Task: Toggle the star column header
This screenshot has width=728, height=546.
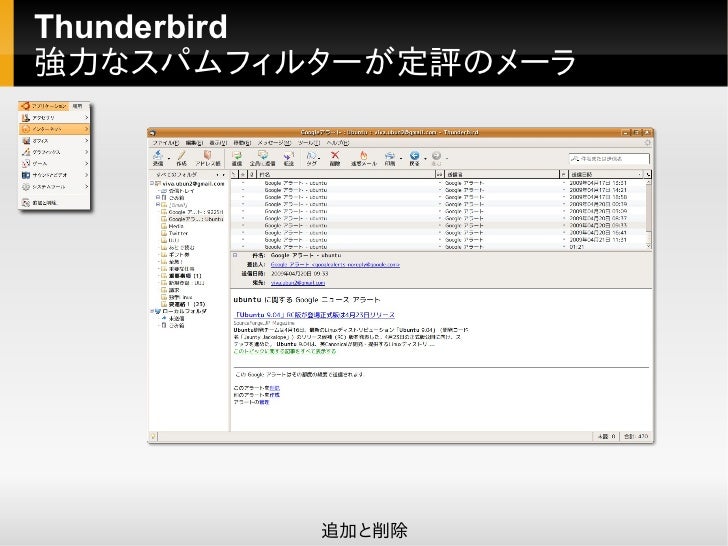Action: pyautogui.click(x=243, y=174)
